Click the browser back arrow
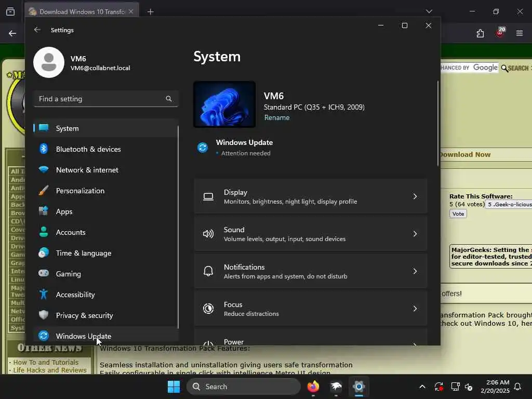This screenshot has width=532, height=399. (x=12, y=33)
